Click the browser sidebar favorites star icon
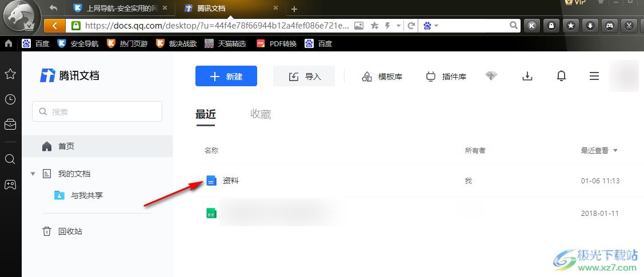Viewport: 644px width, 277px height. pyautogui.click(x=10, y=74)
